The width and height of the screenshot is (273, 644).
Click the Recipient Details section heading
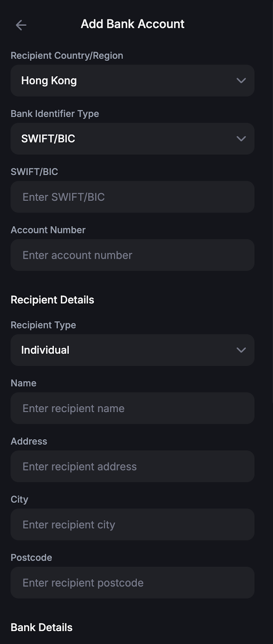(52, 300)
